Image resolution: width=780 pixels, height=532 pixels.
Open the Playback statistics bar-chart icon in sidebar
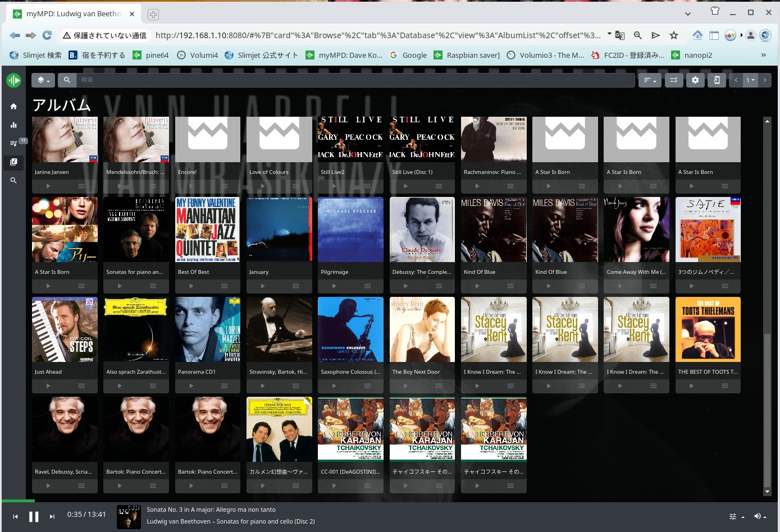(x=13, y=125)
